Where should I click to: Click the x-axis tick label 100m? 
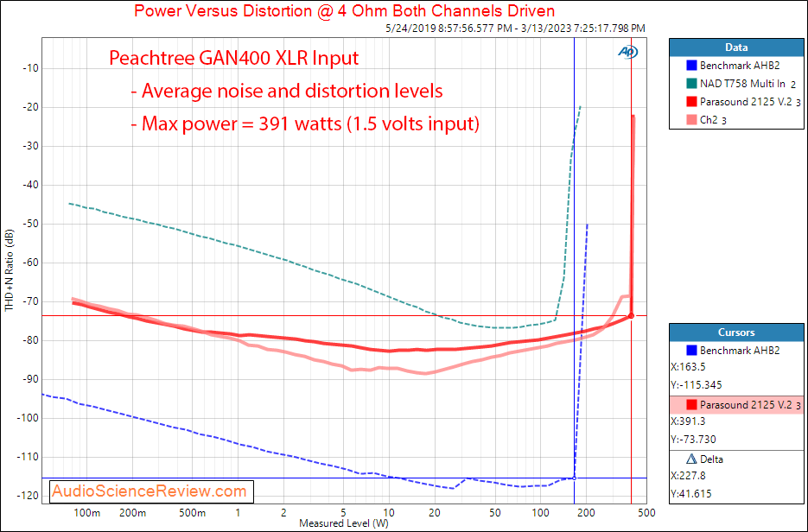(x=86, y=513)
